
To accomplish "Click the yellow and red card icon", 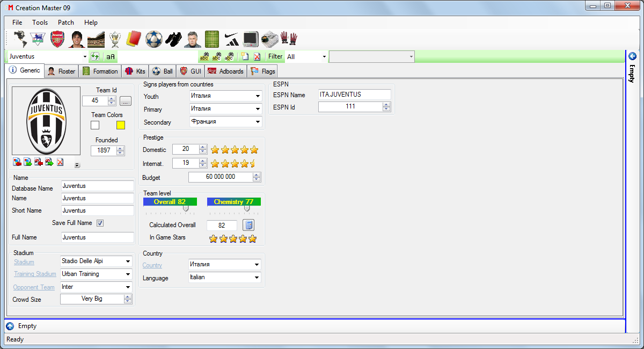I will [x=133, y=39].
